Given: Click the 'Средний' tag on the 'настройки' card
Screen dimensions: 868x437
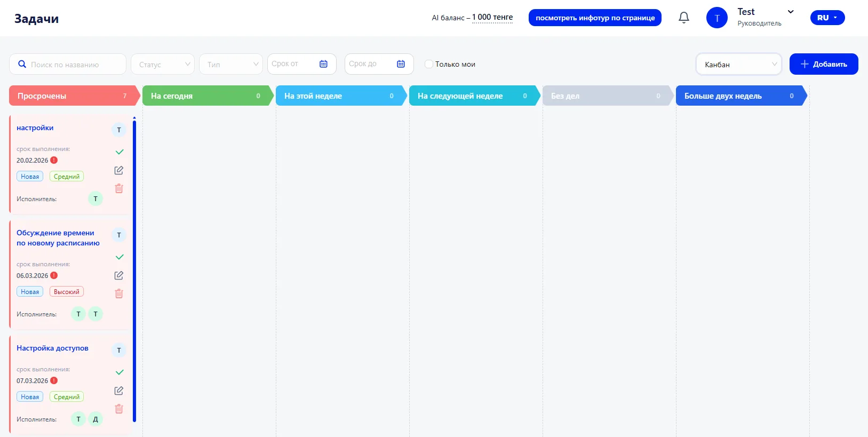Looking at the screenshot, I should point(67,177).
